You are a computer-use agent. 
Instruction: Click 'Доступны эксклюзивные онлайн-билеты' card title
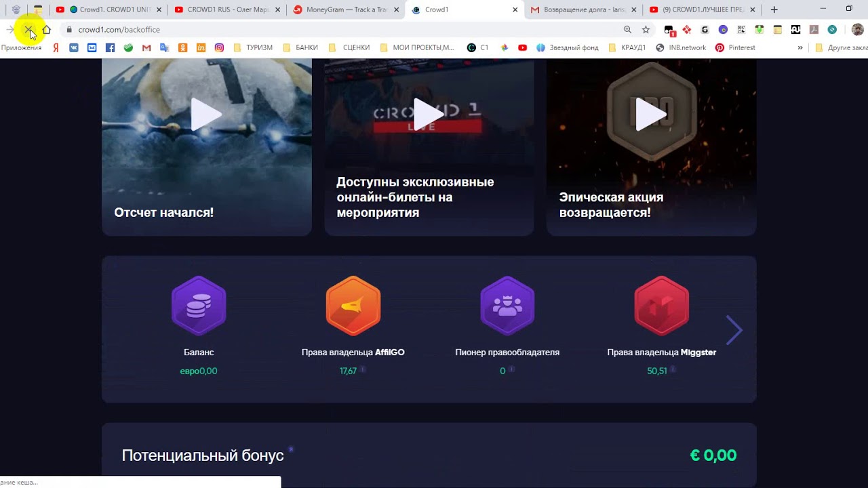[415, 197]
